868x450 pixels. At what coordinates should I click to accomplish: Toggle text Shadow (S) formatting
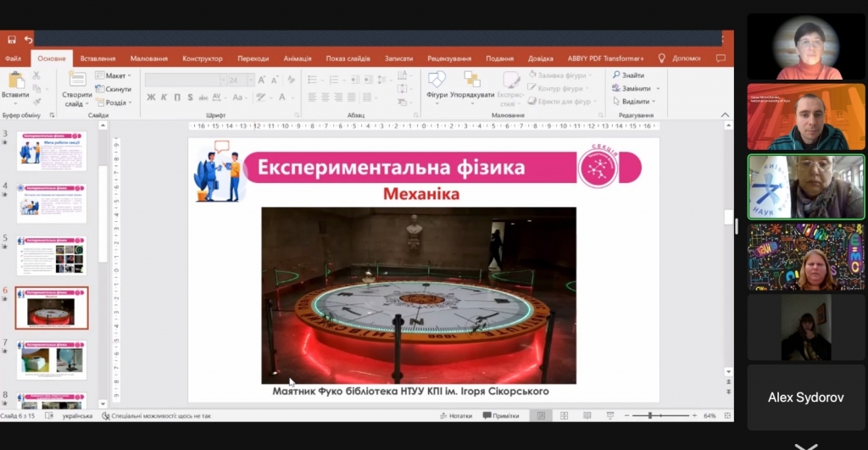pyautogui.click(x=190, y=97)
